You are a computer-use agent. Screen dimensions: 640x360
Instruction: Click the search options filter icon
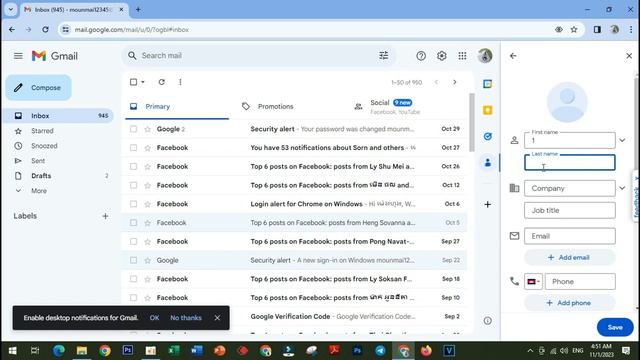(x=384, y=56)
